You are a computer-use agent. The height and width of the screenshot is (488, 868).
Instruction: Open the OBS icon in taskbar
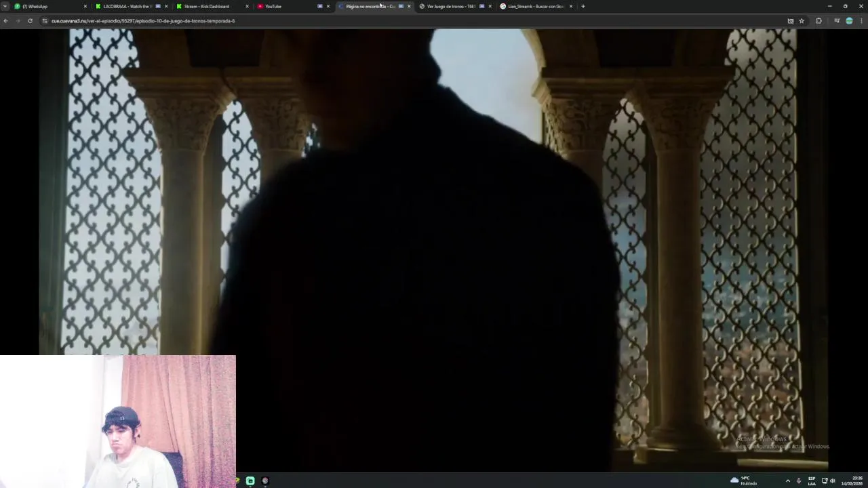(x=265, y=481)
